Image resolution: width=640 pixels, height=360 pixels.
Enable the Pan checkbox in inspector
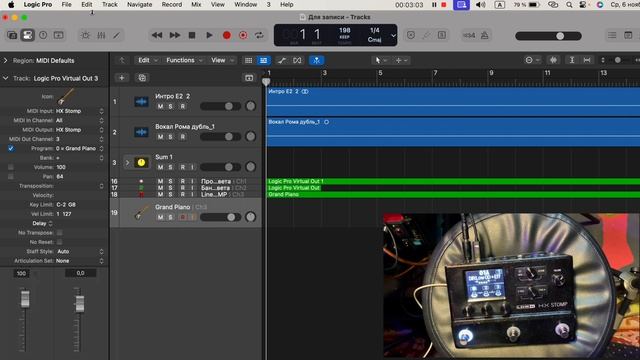click(x=11, y=177)
